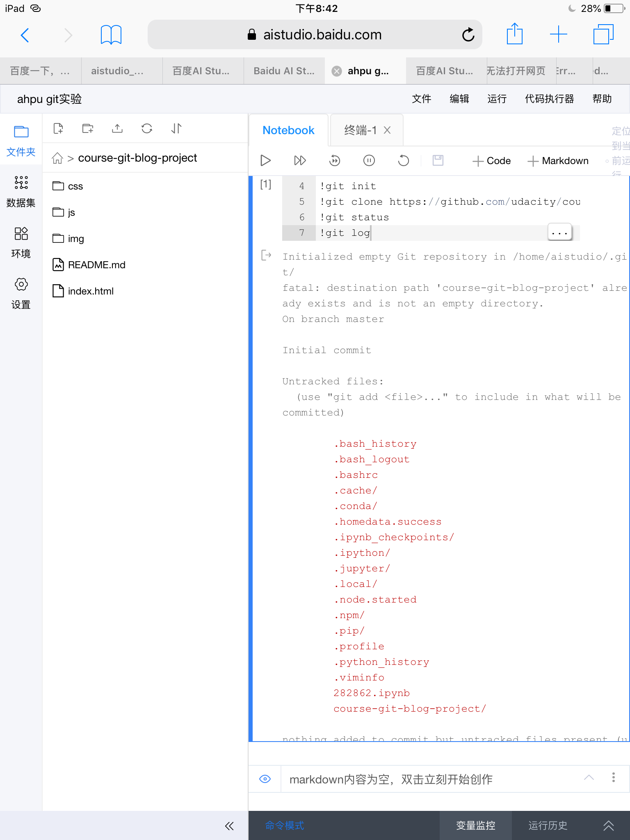This screenshot has width=630, height=840.
Task: Open the 编辑 menu
Action: 459,99
